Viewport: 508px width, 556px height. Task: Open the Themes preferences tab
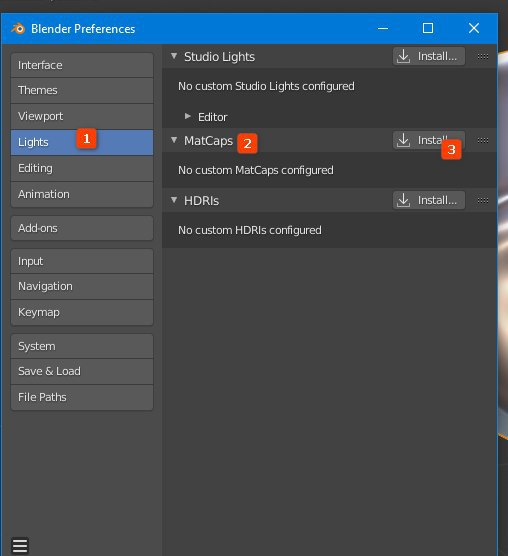82,90
